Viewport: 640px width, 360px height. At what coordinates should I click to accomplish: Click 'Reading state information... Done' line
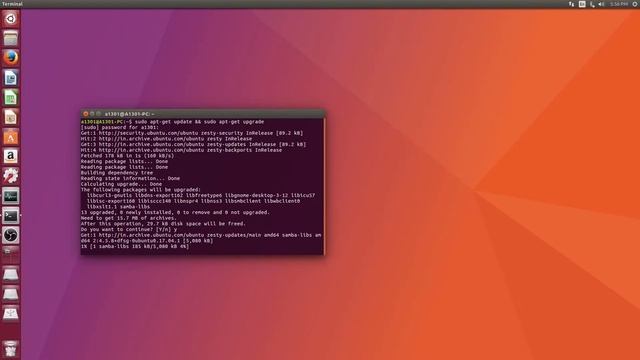pos(130,178)
